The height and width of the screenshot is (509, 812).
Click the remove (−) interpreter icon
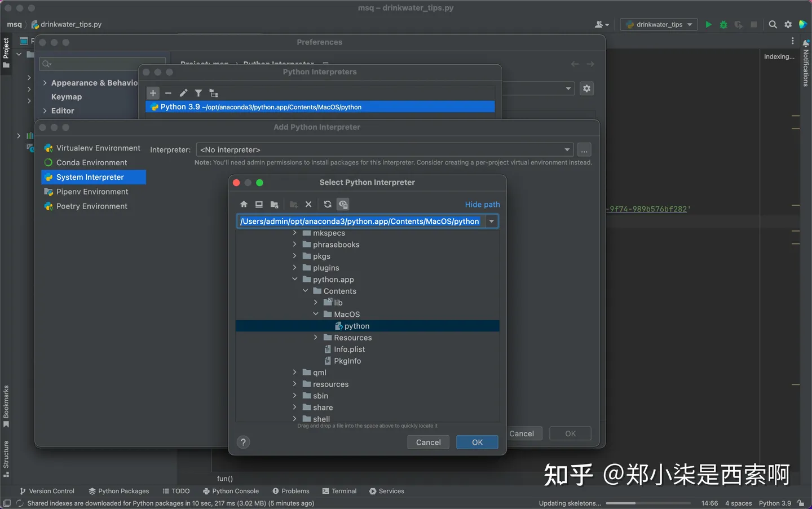click(168, 93)
